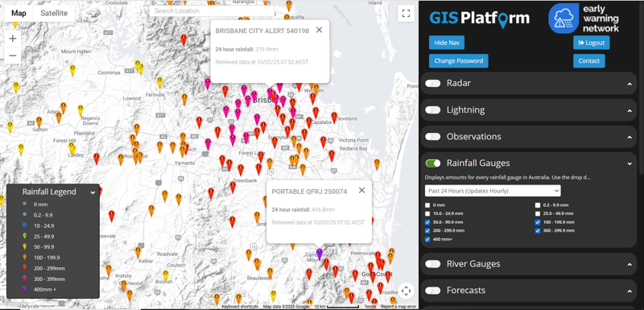The height and width of the screenshot is (310, 644).
Task: Click the Brisbane City Alert 540198 title
Action: click(262, 31)
